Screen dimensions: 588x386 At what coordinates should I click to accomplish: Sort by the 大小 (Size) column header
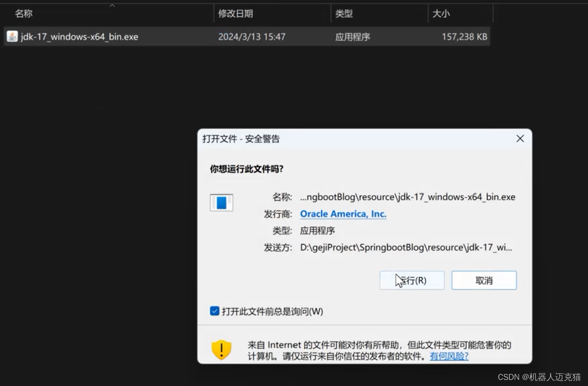tap(441, 14)
